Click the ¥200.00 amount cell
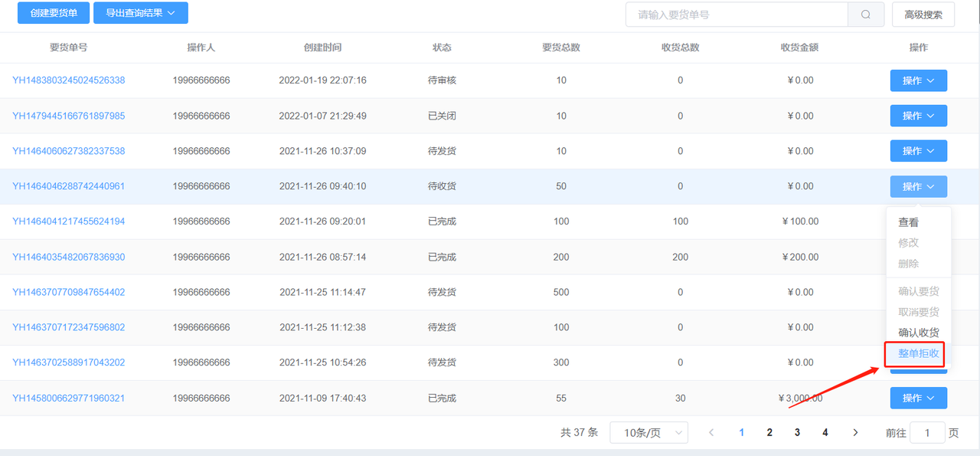 point(799,257)
